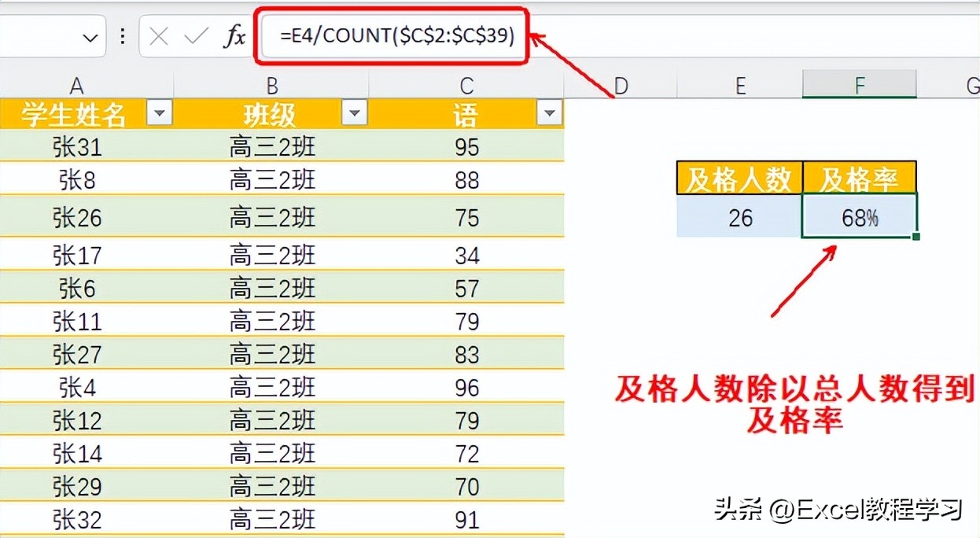This screenshot has width=980, height=538.
Task: Select the score cell 88
Action: 467,179
